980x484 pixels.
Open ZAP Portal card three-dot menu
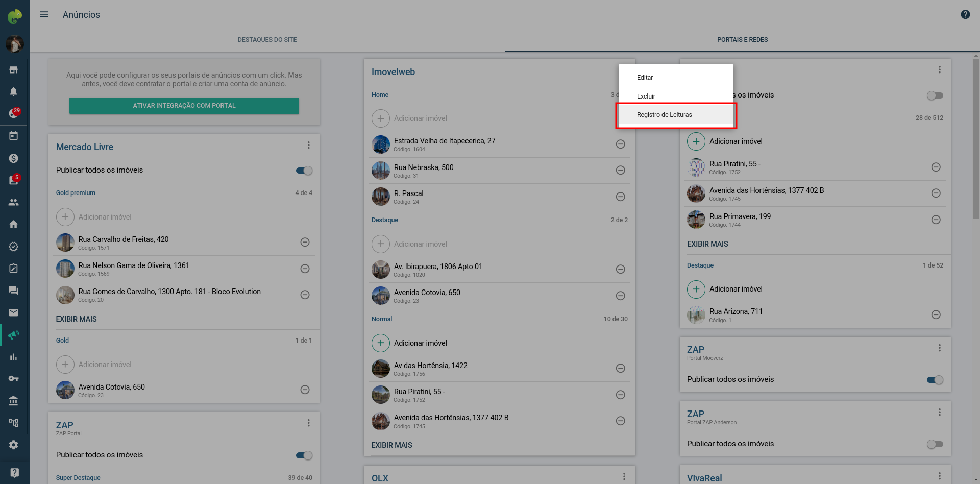pos(308,423)
